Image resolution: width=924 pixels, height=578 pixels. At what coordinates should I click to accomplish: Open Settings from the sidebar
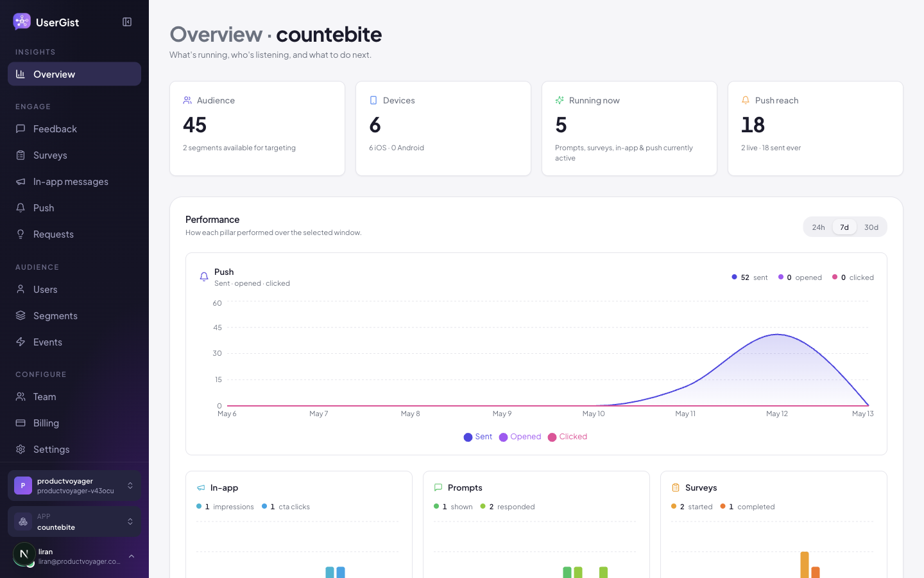(x=74, y=449)
